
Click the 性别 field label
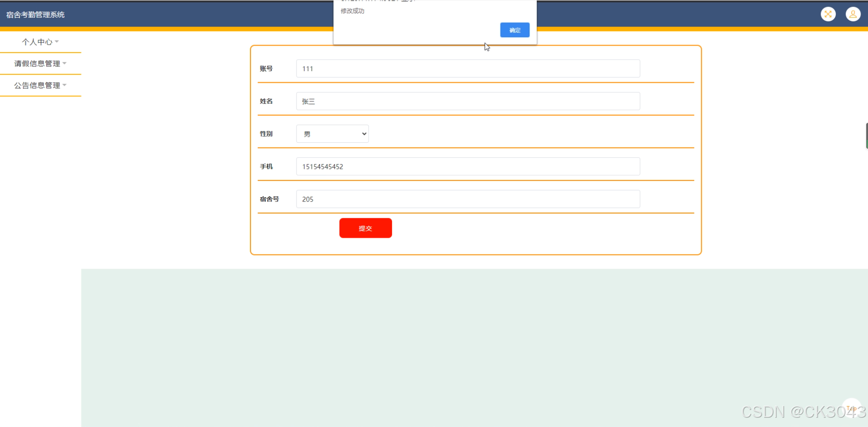266,134
